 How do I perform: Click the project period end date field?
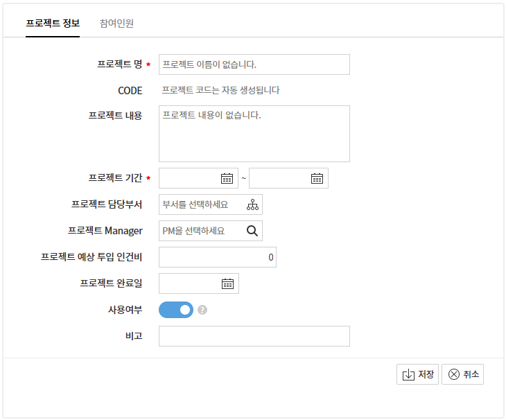pyautogui.click(x=279, y=178)
